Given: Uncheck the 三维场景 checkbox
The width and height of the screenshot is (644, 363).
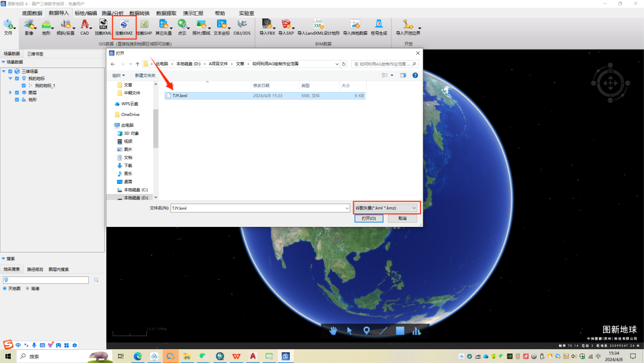Looking at the screenshot, I should (x=10, y=72).
